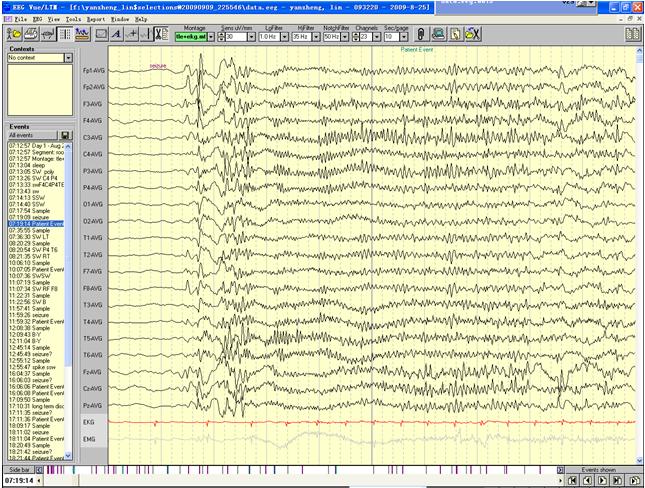The width and height of the screenshot is (645, 488).
Task: Select event '07:13:04 sleep'
Action: tap(36, 165)
